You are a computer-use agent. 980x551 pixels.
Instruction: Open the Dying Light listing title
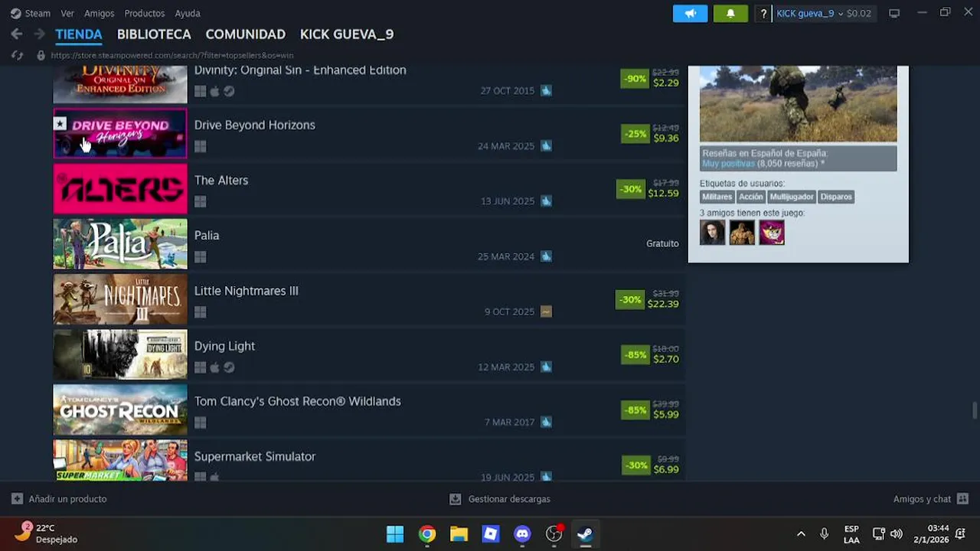click(x=224, y=346)
